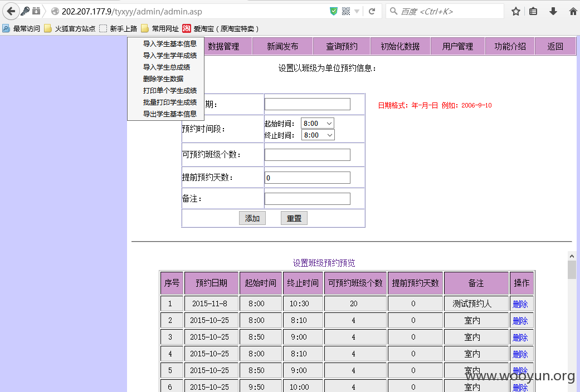Click the date input field
Viewport: 580px width, 392px height.
click(308, 104)
